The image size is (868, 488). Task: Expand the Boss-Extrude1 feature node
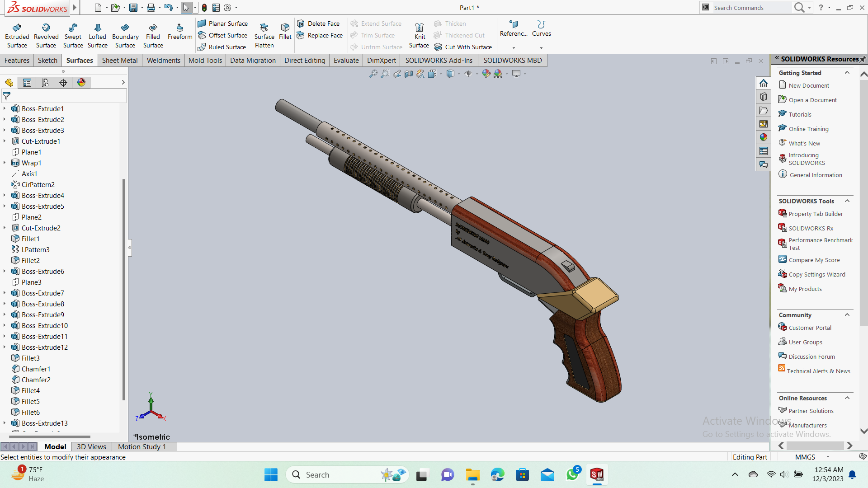pos(5,108)
